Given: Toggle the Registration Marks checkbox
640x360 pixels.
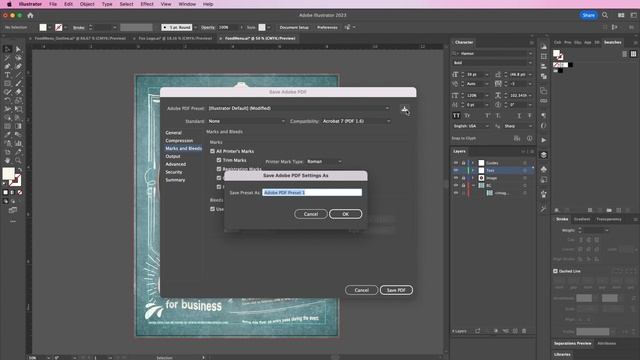Looking at the screenshot, I should point(219,169).
